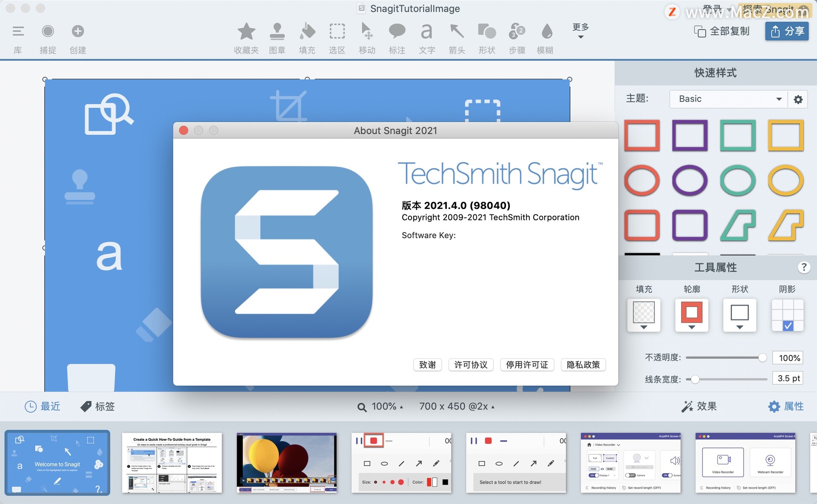The width and height of the screenshot is (817, 504).
Task: Open the Library sidebar icon
Action: pyautogui.click(x=18, y=31)
